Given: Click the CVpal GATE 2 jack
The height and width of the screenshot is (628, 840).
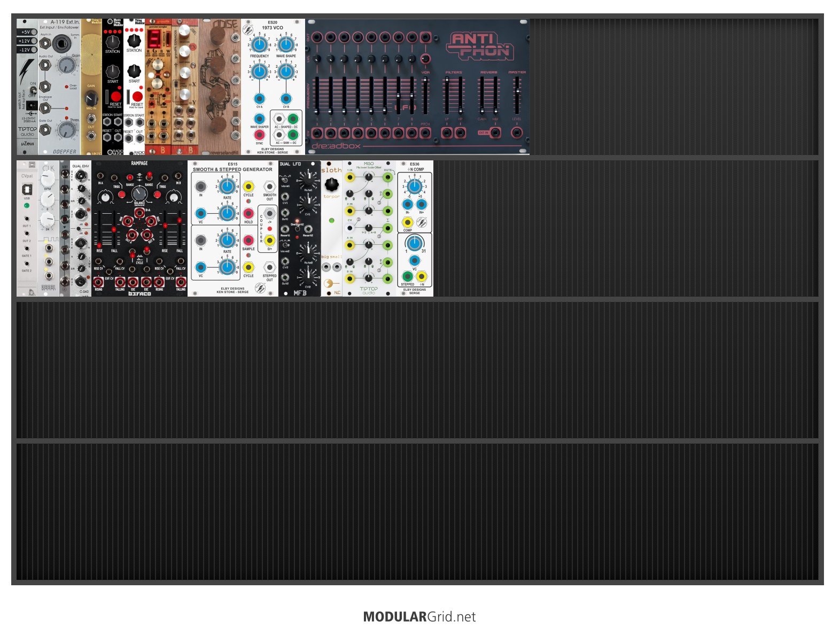Looking at the screenshot, I should pos(27,263).
